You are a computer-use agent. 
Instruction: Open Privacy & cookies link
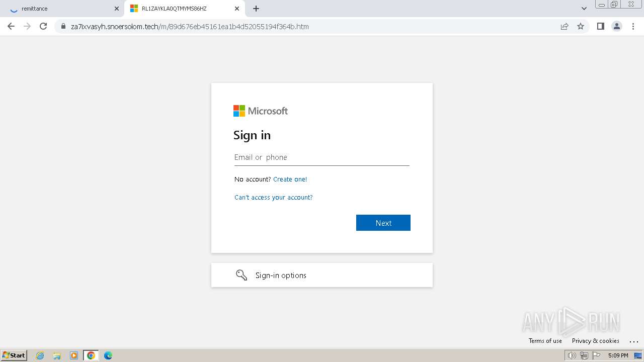[x=595, y=341]
